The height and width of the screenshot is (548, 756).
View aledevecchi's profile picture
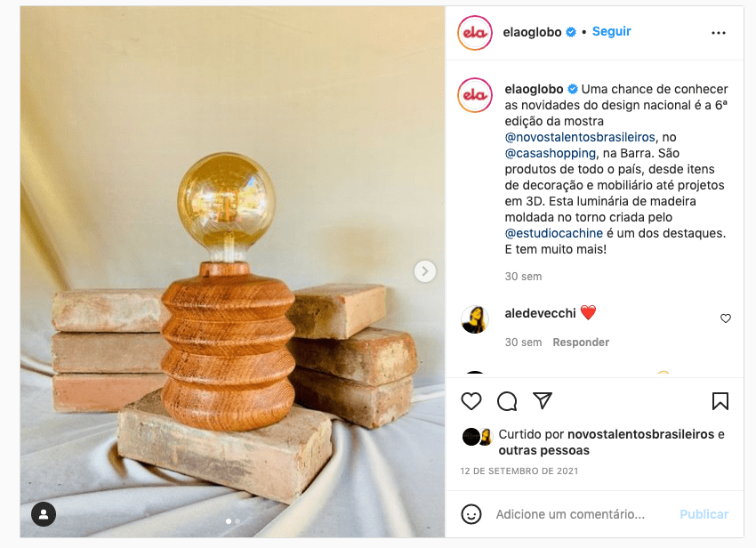tap(475, 319)
